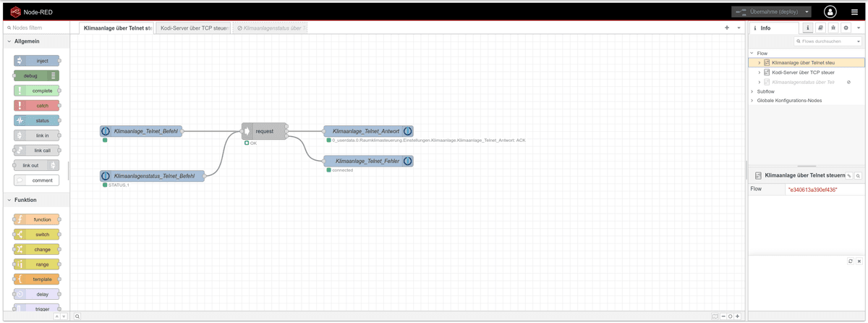The height and width of the screenshot is (323, 868).
Task: Open the Debug messages bug icon
Action: click(x=833, y=28)
